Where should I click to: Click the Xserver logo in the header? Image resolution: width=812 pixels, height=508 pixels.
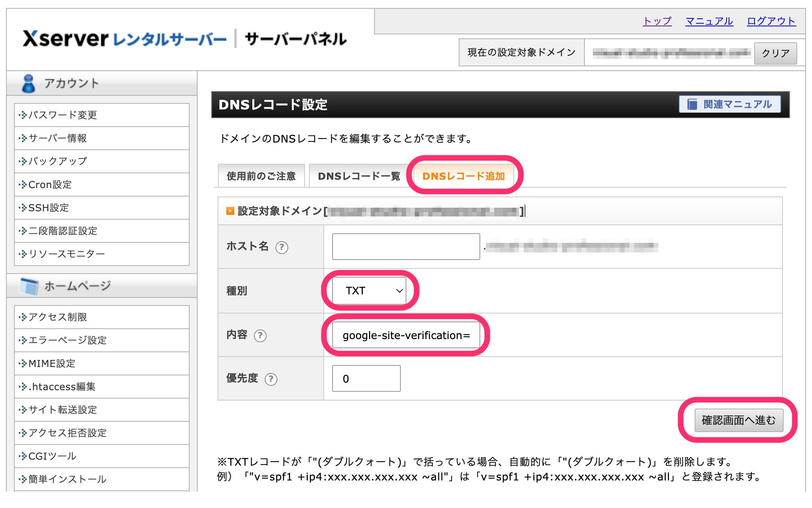point(65,39)
